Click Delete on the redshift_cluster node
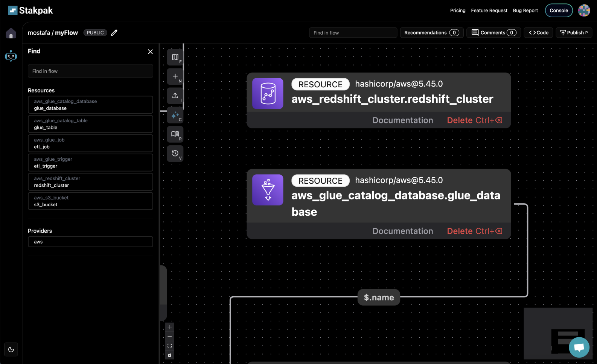Viewport: 597px width, 364px height. click(474, 120)
